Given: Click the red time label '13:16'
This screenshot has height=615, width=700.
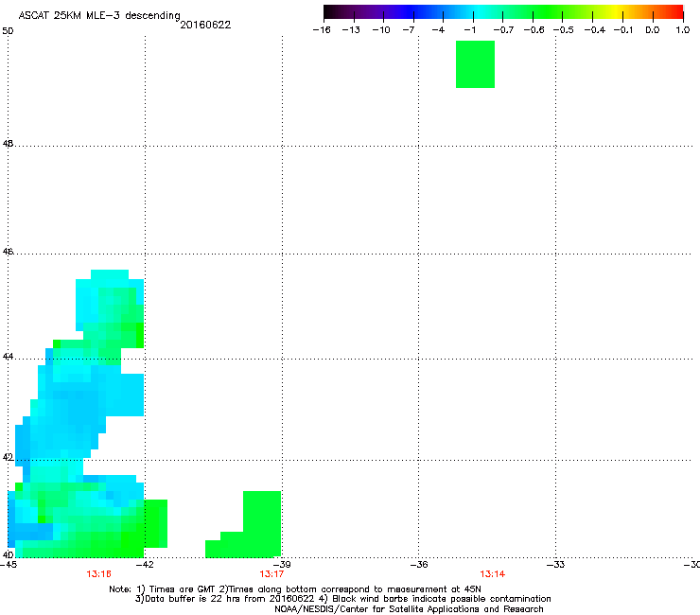Looking at the screenshot, I should pos(98,574).
